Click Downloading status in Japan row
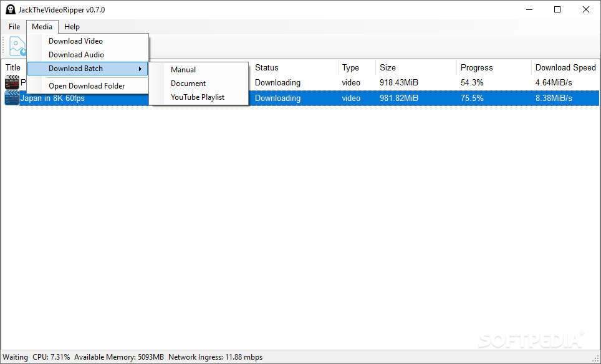This screenshot has width=601, height=364. (x=277, y=98)
